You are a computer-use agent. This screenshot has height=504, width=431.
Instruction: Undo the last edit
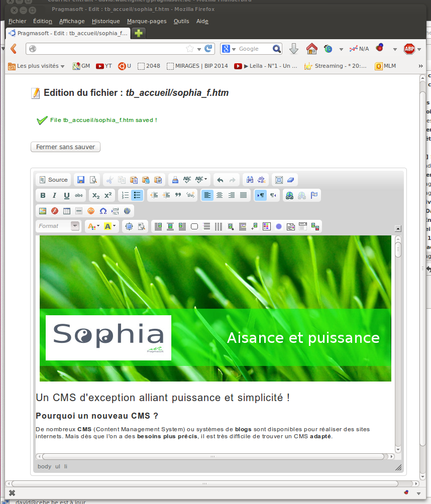coord(220,180)
